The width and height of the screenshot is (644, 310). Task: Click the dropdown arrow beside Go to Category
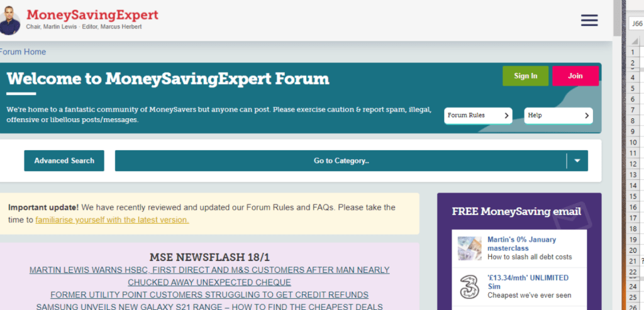[x=577, y=161]
